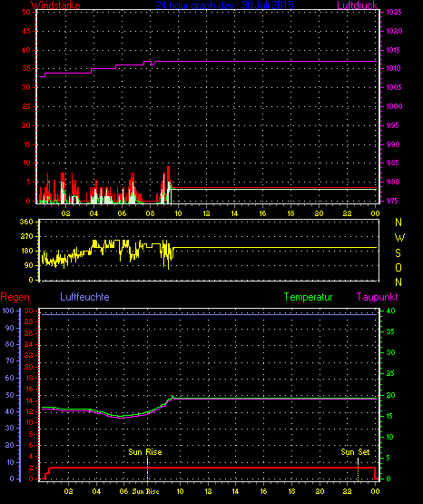
Task: Click the Luftdruck label in magenta
Action: pos(357,5)
